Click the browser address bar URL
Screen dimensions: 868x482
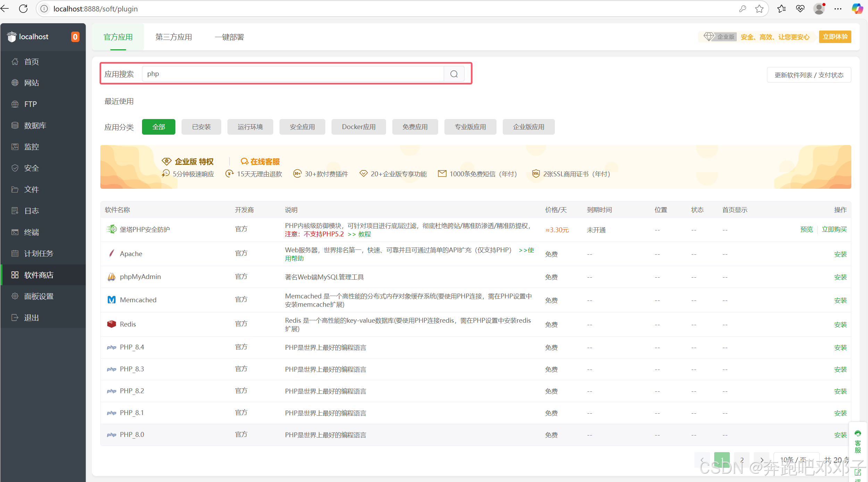tap(95, 9)
